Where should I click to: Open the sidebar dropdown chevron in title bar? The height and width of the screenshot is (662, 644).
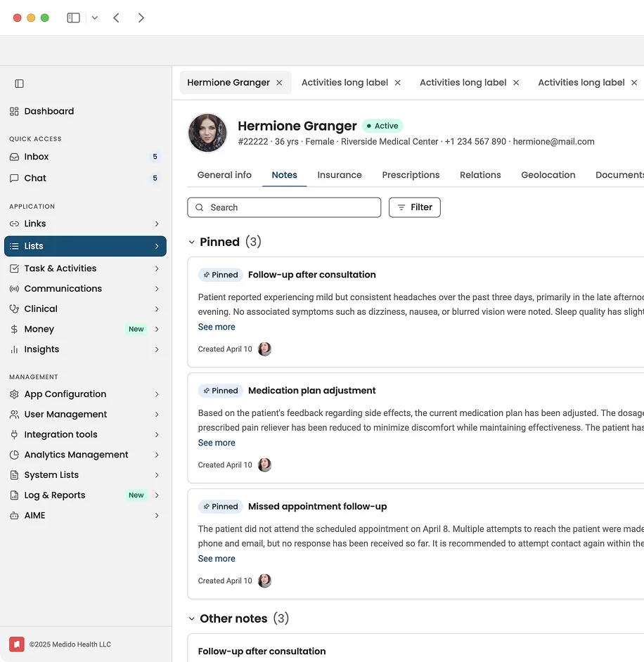pos(95,18)
